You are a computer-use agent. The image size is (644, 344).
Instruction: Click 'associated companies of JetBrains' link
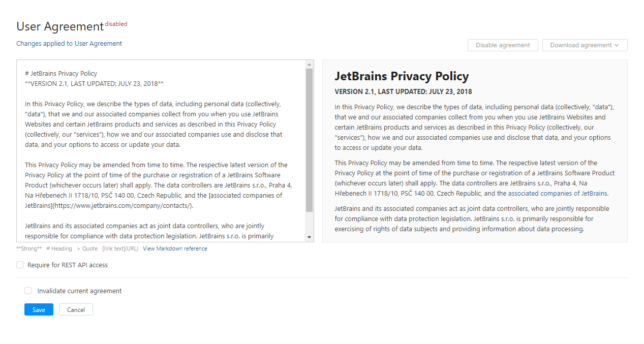[558, 193]
